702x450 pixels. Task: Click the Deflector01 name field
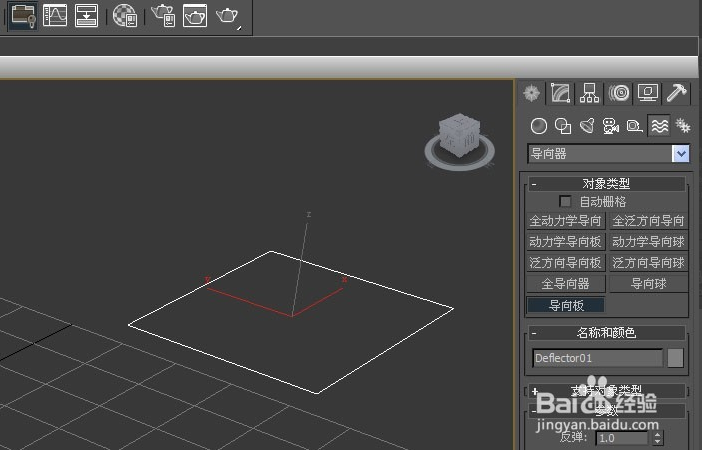pyautogui.click(x=597, y=358)
